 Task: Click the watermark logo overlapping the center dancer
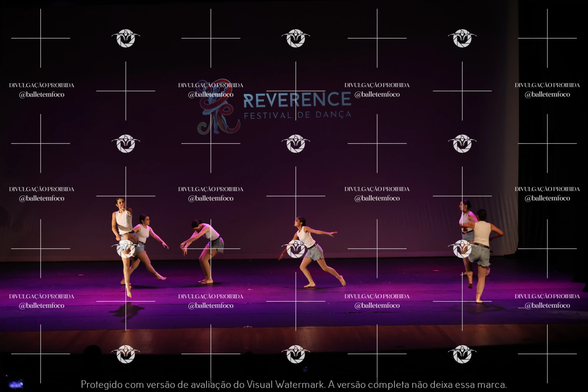[296, 249]
